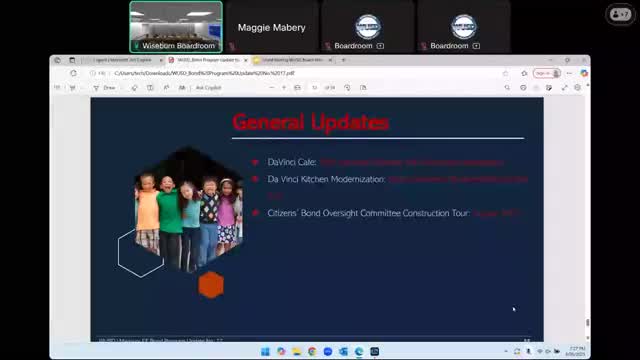Switch to the WUSD Bond Program Update tab
The width and height of the screenshot is (640, 360).
coord(207,60)
